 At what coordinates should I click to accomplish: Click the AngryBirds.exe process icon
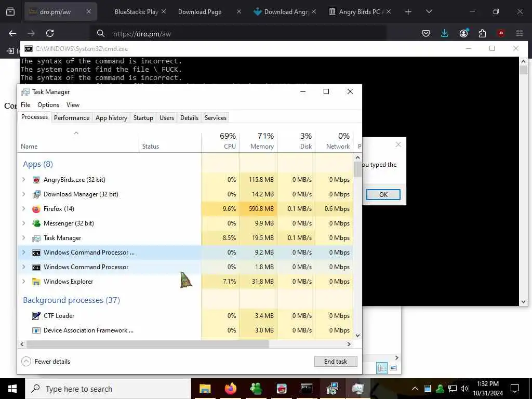point(36,180)
